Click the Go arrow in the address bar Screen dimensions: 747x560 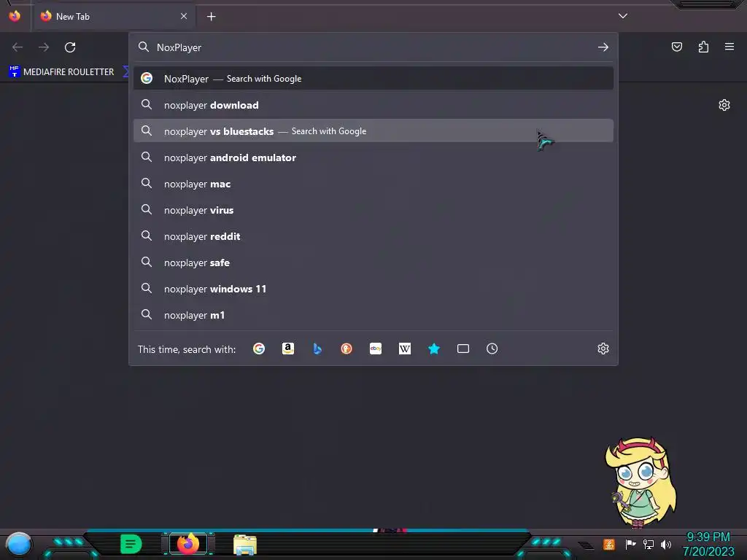603,47
